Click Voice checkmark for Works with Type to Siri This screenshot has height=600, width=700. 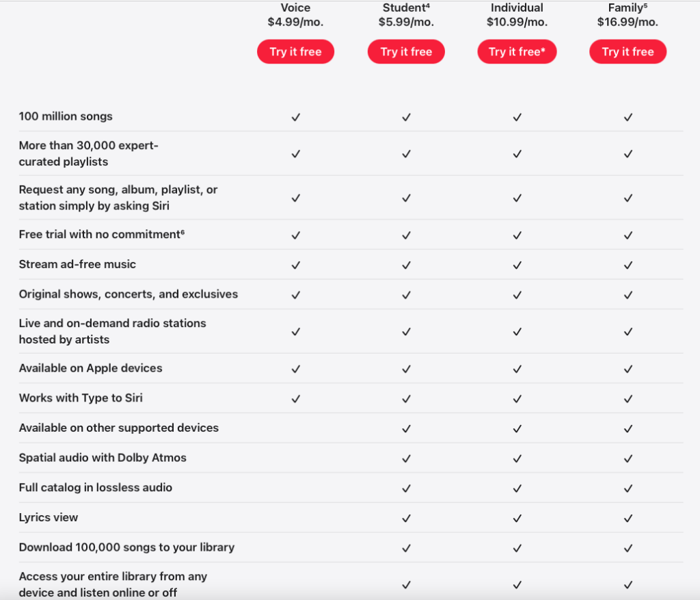295,398
